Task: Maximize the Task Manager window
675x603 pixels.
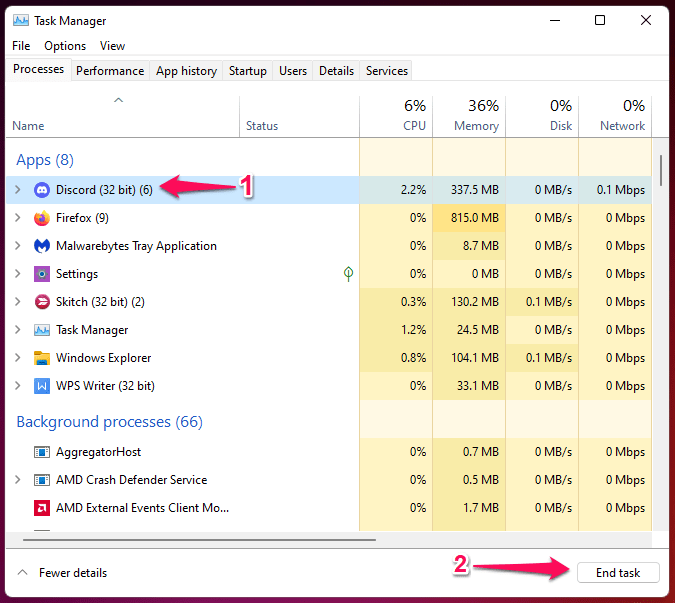Action: 600,20
